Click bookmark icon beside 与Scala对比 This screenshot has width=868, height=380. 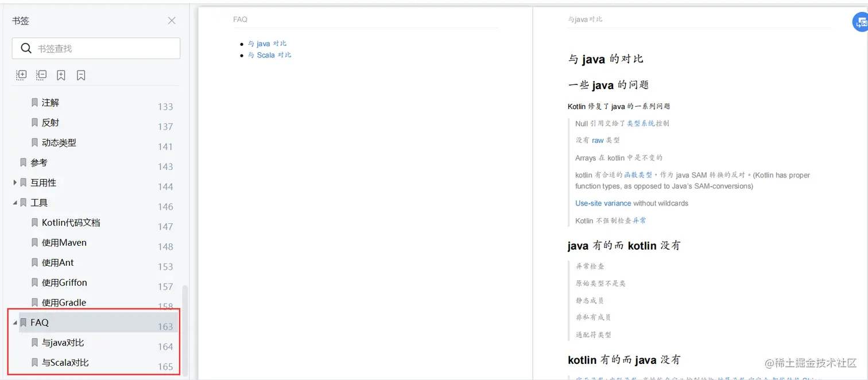[34, 363]
